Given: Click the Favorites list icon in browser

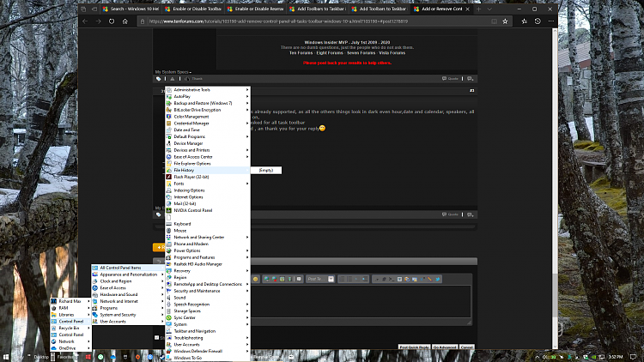Looking at the screenshot, I should [524, 21].
